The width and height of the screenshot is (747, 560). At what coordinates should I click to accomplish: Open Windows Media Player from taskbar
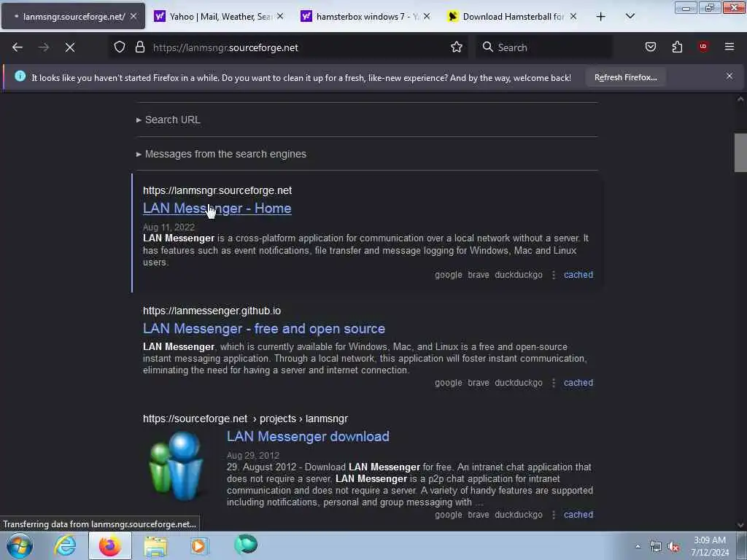[199, 545]
